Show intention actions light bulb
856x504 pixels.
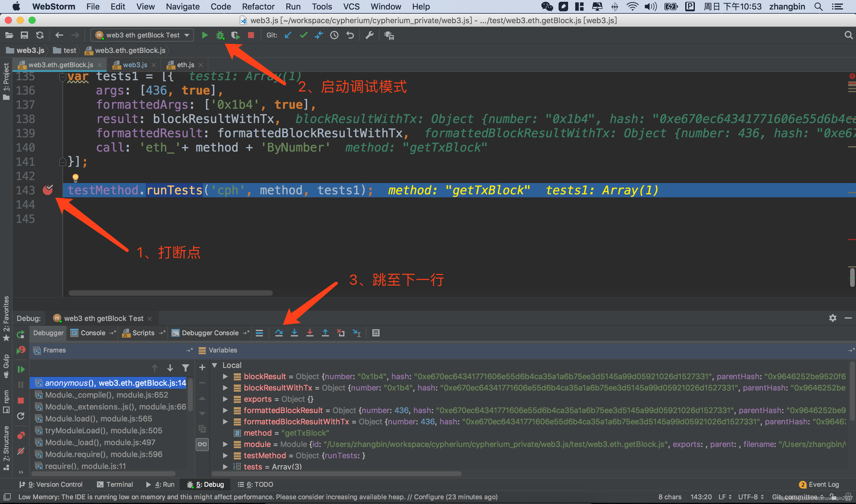76,178
